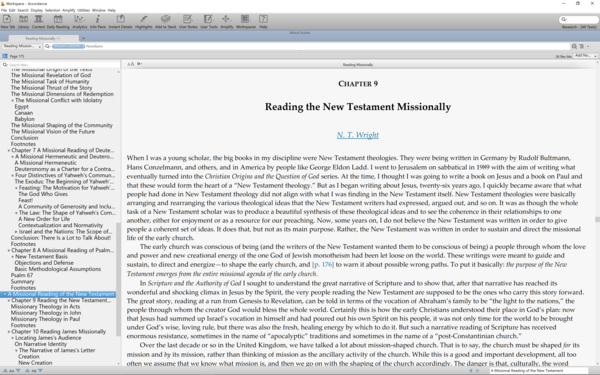Open the Selection menu
Screen dimensions: 600x375
click(52, 10)
